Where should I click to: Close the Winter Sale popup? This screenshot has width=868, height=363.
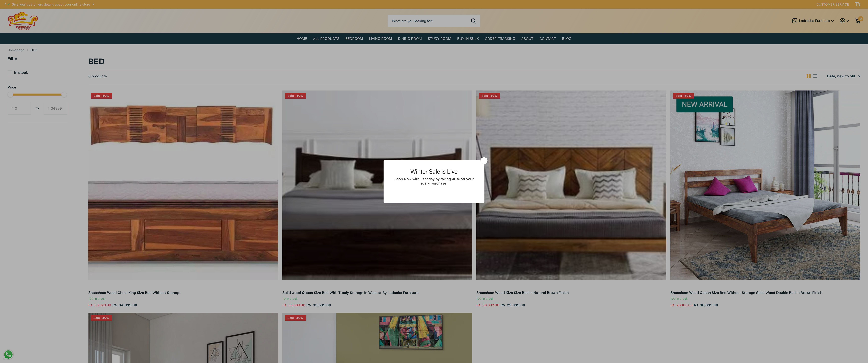point(484,161)
